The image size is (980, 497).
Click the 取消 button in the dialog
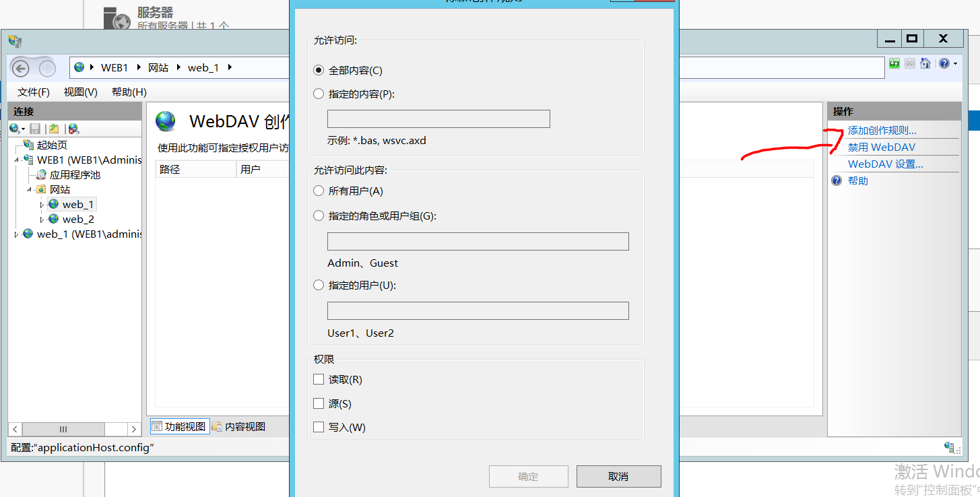[x=618, y=476]
